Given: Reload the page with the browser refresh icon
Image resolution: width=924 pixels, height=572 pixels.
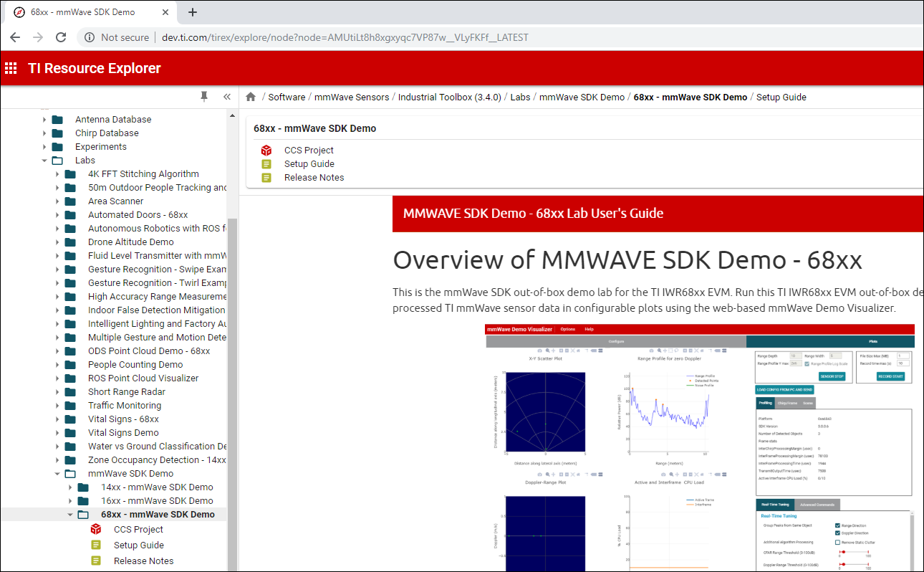Looking at the screenshot, I should 61,37.
